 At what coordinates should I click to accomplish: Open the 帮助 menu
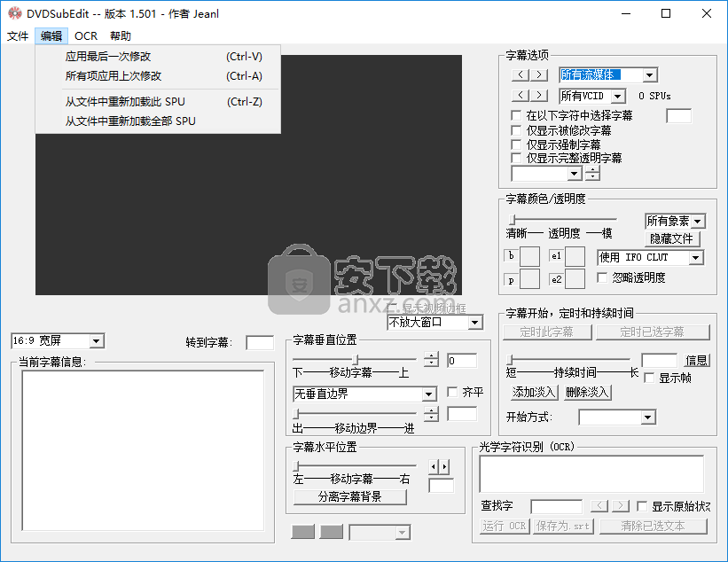coord(121,35)
